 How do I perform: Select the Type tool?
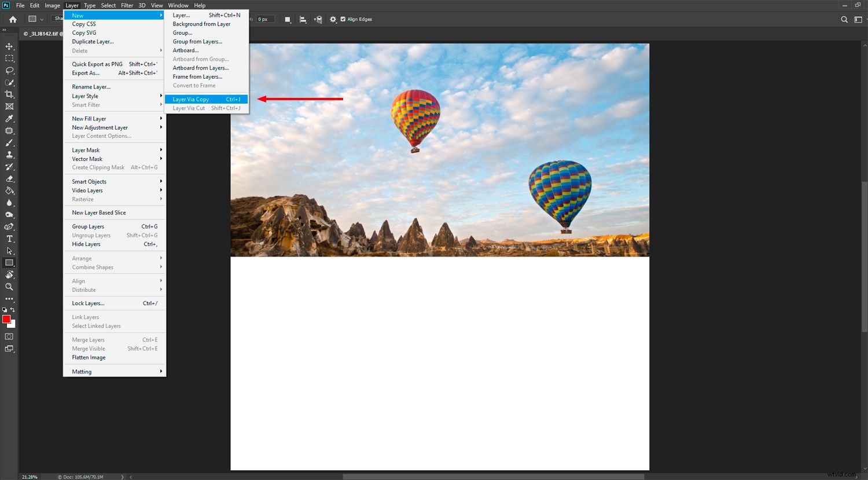[9, 239]
